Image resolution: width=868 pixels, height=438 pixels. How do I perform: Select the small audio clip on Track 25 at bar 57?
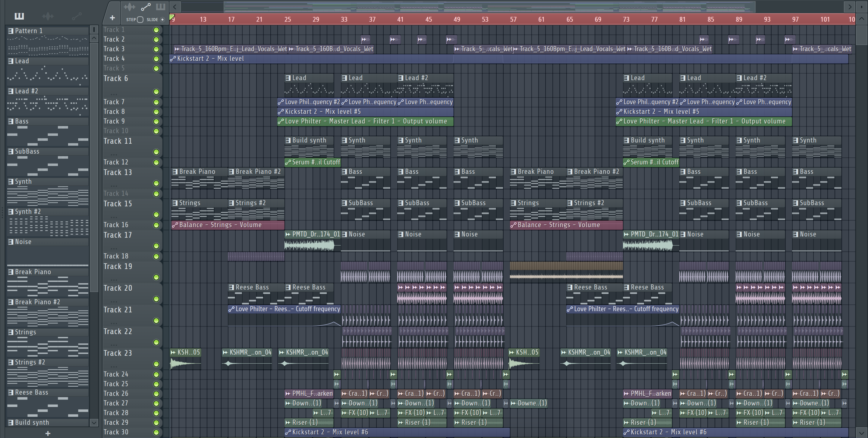(506, 384)
